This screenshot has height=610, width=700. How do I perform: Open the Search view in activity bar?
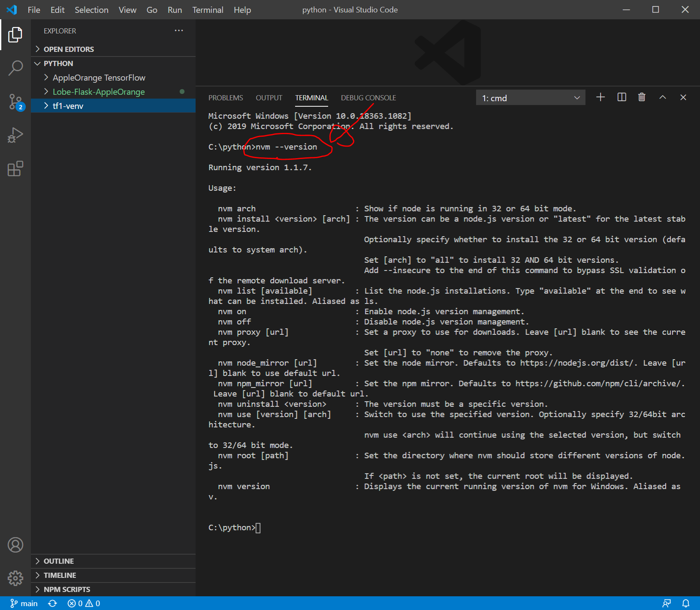(x=15, y=68)
